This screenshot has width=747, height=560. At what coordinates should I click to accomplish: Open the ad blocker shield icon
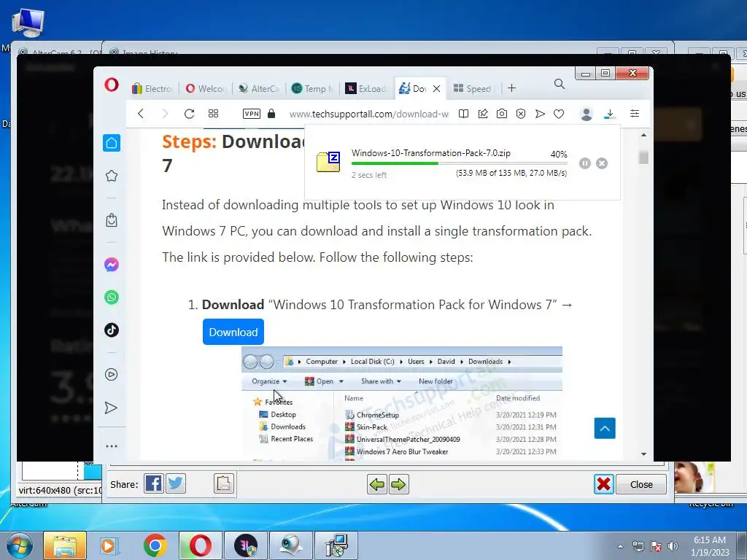tap(521, 113)
